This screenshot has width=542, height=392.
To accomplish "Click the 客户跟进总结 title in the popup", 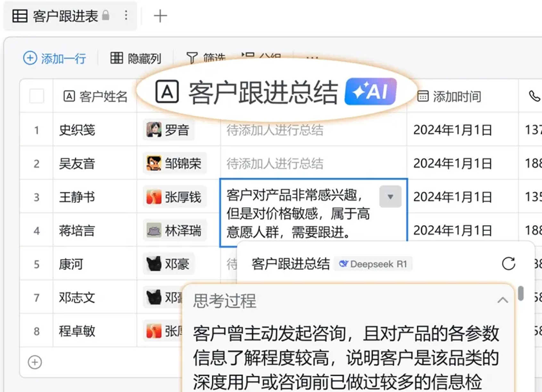I will click(x=291, y=264).
